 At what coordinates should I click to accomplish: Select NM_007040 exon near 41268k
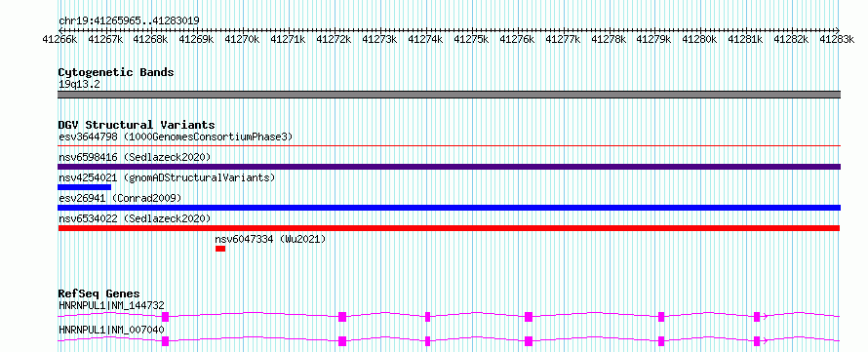165,341
